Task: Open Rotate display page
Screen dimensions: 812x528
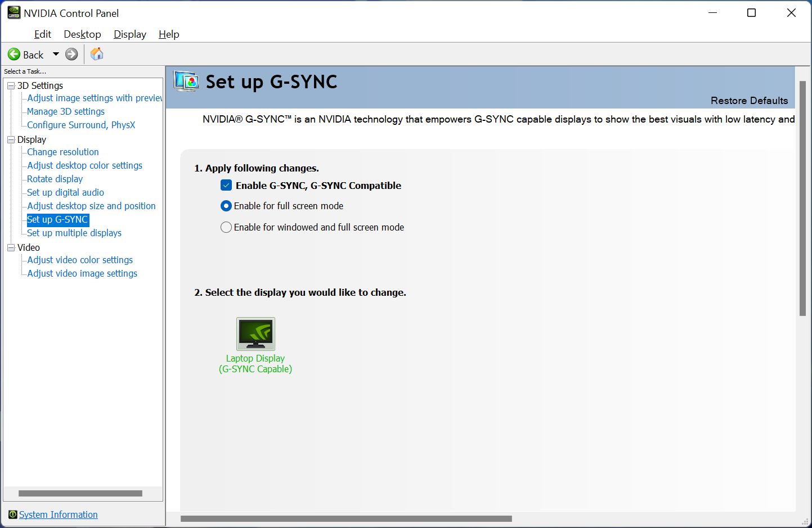Action: [x=55, y=179]
